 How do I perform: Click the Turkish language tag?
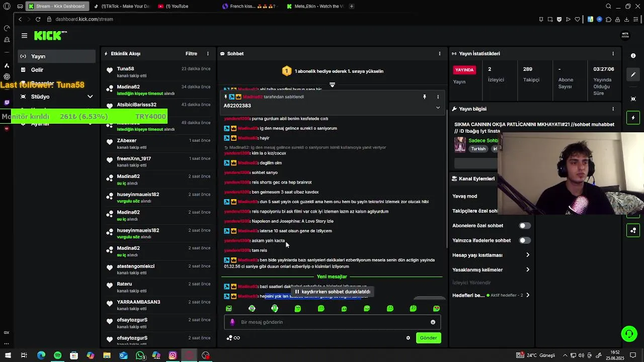478,149
